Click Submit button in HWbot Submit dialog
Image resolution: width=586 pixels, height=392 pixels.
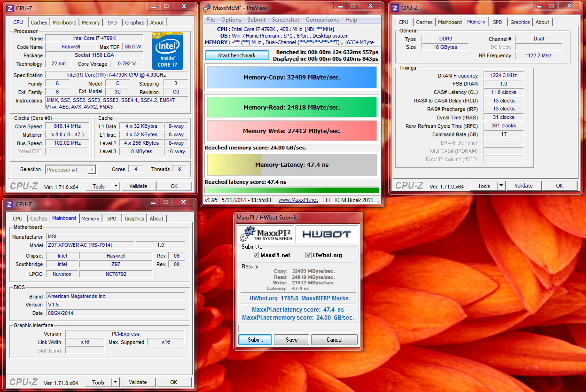click(x=255, y=340)
